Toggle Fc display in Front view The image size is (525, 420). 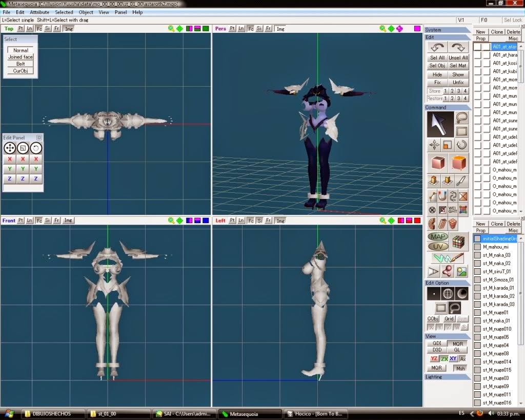click(x=39, y=221)
